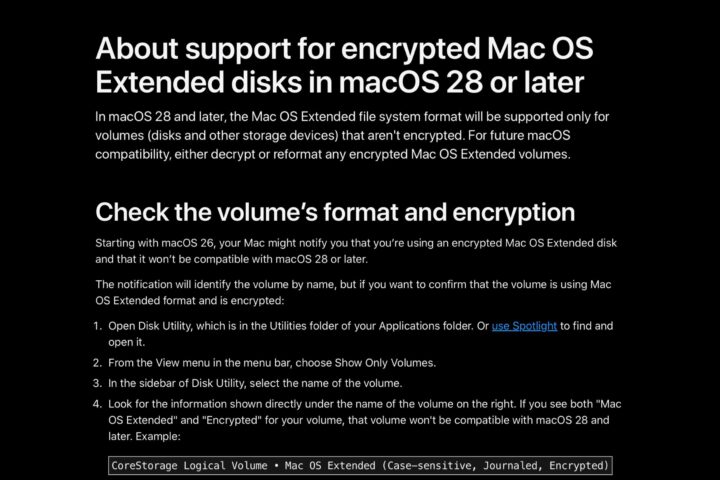Click the paragraph beginning "The notification will identify"
Image resolution: width=720 pixels, height=480 pixels.
click(x=353, y=292)
